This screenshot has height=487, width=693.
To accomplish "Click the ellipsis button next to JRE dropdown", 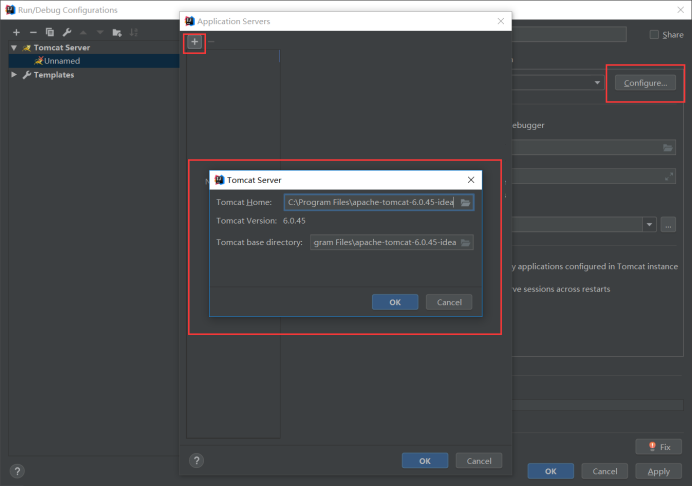I will coord(668,225).
